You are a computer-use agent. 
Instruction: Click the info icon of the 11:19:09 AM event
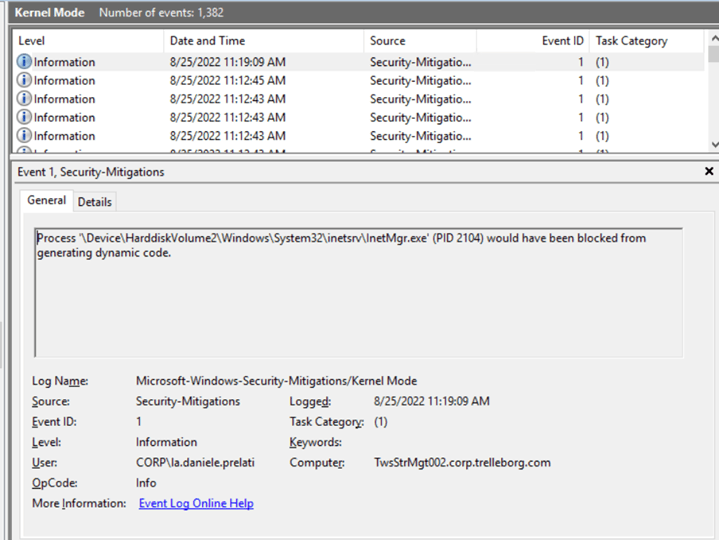(24, 62)
